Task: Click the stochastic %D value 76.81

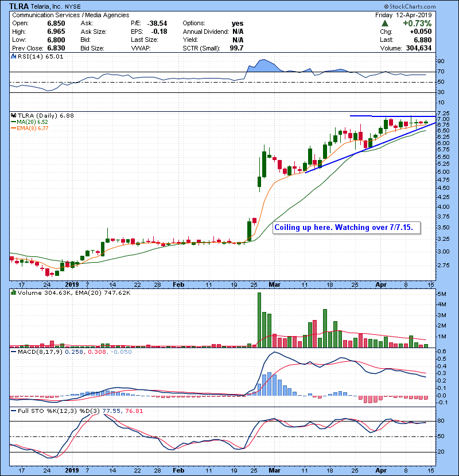Action: [x=134, y=411]
